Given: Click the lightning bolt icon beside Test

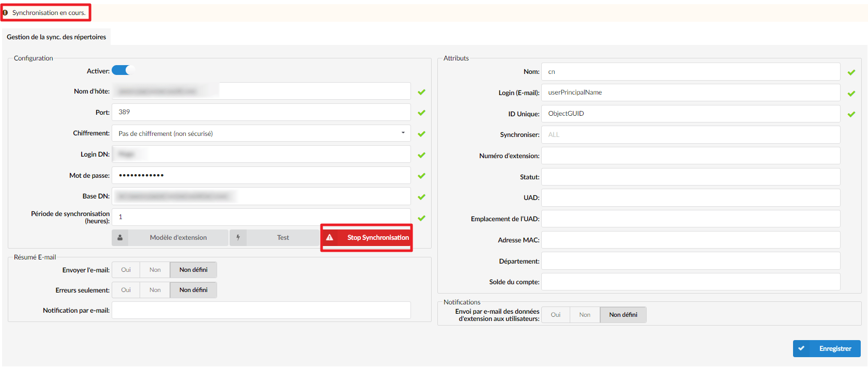Looking at the screenshot, I should 238,238.
